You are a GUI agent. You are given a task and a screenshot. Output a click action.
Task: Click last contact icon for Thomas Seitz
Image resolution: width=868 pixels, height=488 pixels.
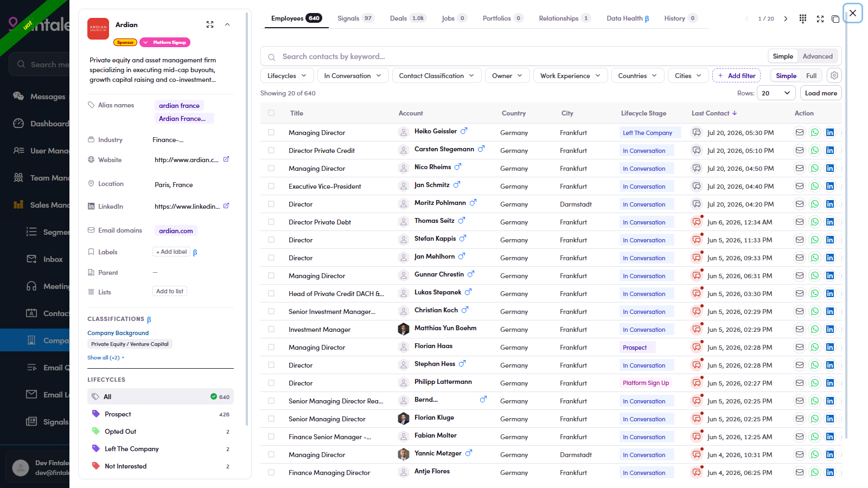point(697,222)
